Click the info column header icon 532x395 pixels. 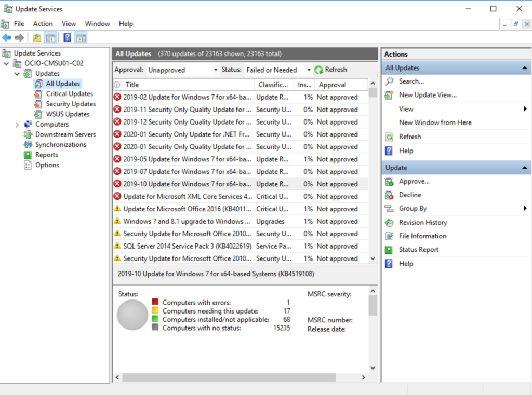[x=117, y=85]
